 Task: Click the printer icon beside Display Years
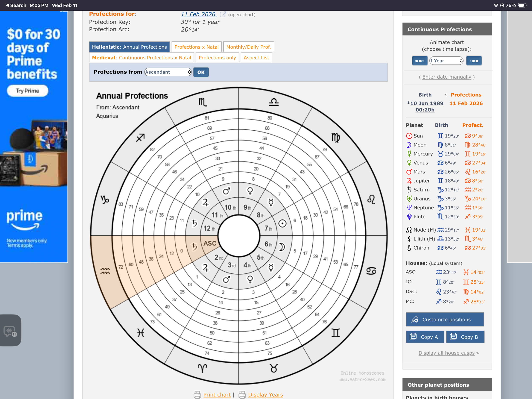242,395
